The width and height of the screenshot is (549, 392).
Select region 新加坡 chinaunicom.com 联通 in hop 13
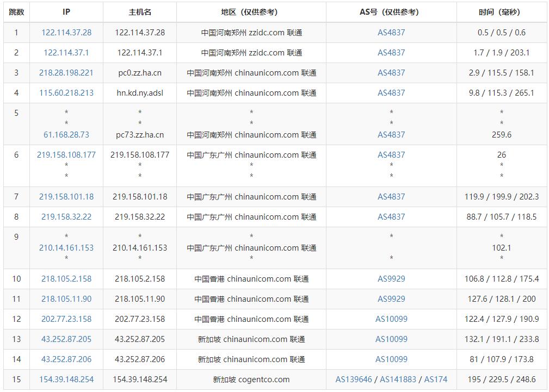(x=251, y=339)
